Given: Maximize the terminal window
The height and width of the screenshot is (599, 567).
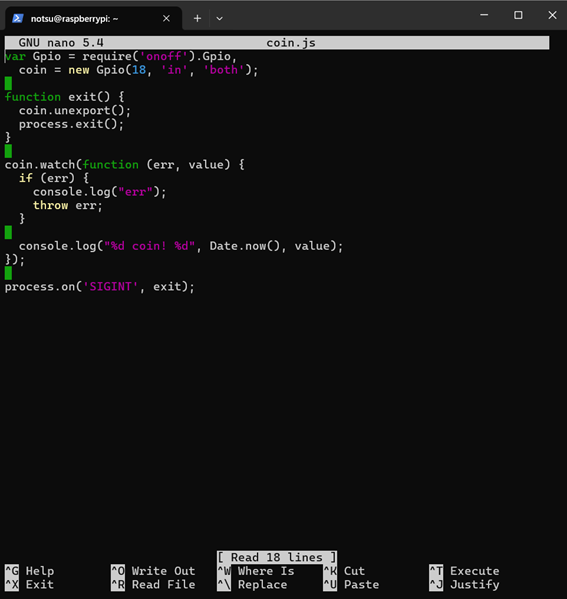Looking at the screenshot, I should (x=518, y=15).
